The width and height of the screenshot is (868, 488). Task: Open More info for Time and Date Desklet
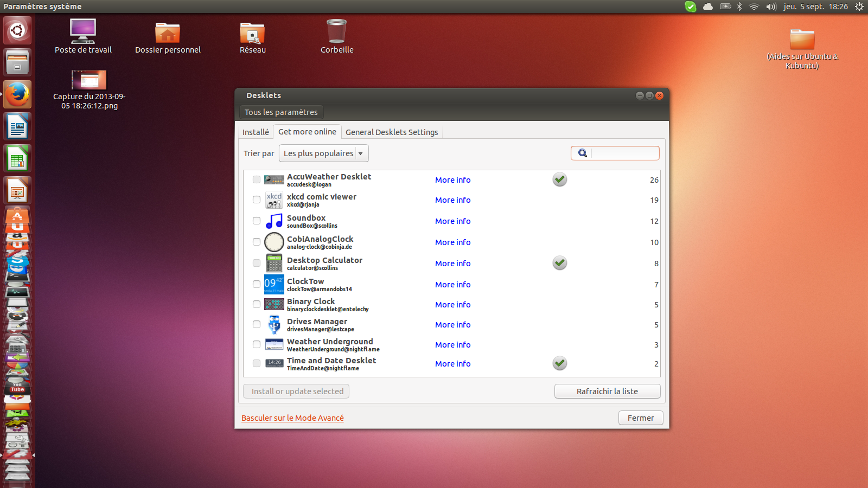(452, 364)
